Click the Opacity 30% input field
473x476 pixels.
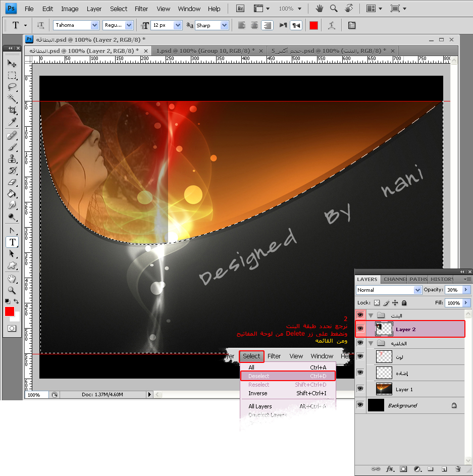pyautogui.click(x=454, y=290)
